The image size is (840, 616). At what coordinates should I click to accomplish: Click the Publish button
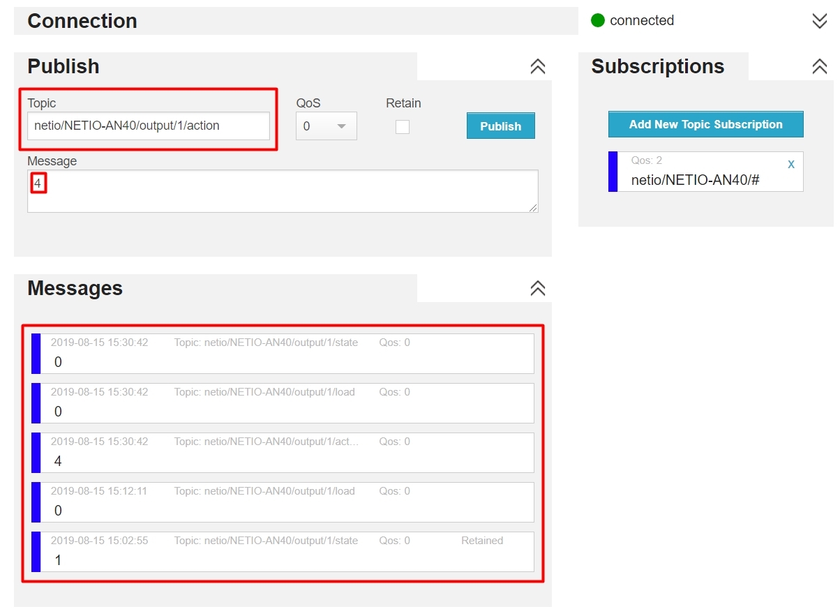[x=500, y=126]
